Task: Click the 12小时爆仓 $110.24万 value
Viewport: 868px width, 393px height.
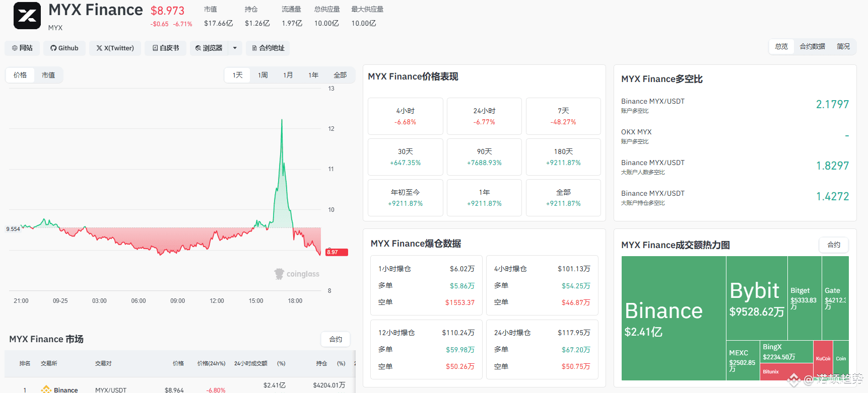Action: point(458,333)
